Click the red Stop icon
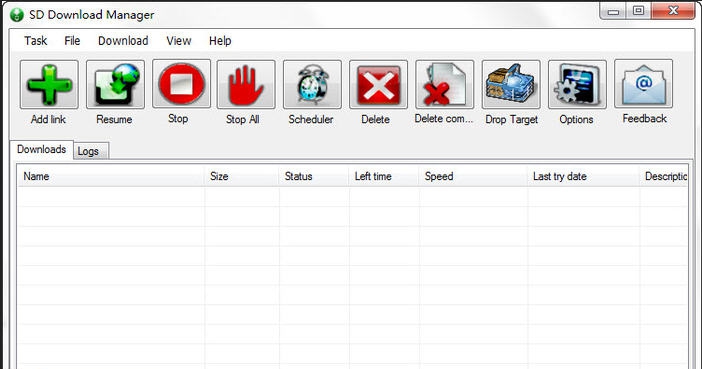This screenshot has height=369, width=702. tap(181, 84)
